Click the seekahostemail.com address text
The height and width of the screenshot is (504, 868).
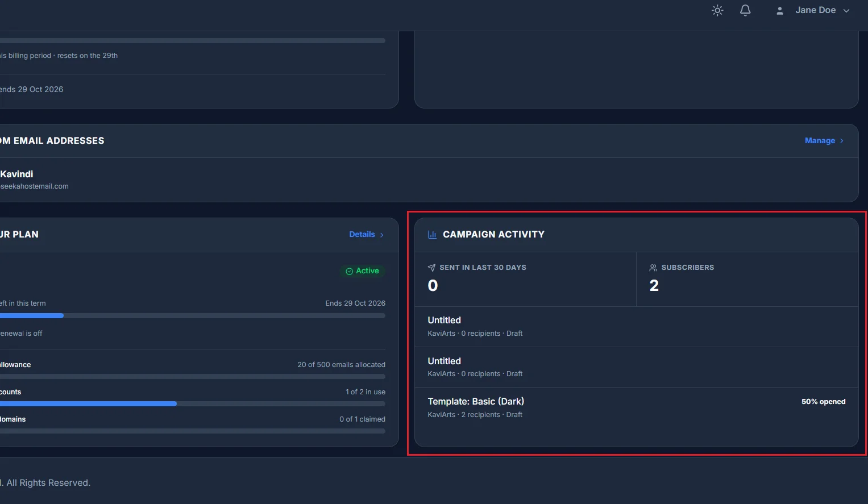click(34, 186)
